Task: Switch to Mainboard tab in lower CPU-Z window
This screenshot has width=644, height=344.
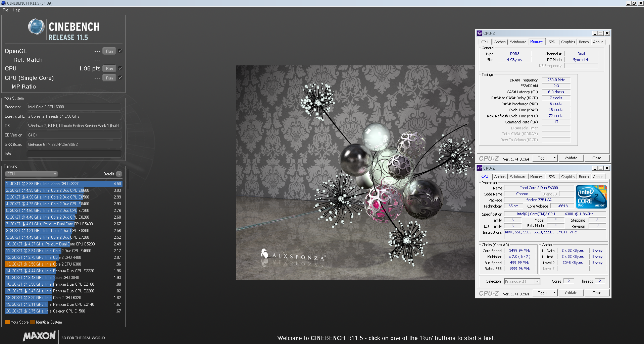Action: 518,177
